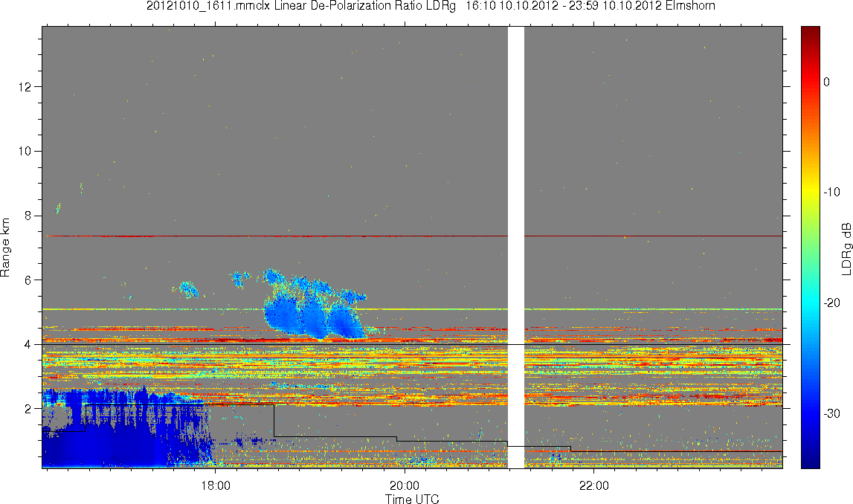Click the '-20' colorbar tick label

coord(831,303)
